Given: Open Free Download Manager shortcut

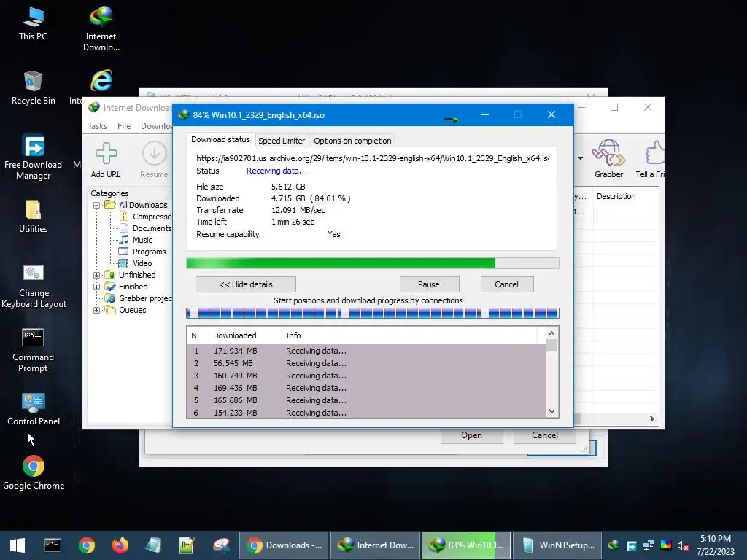Looking at the screenshot, I should pyautogui.click(x=33, y=157).
